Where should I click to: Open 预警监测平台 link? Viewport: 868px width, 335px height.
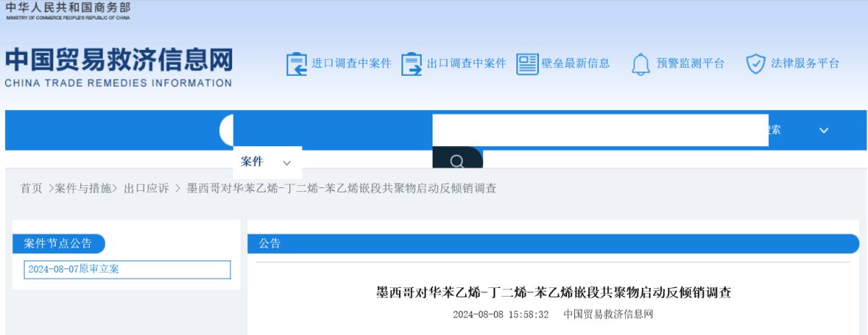690,64
